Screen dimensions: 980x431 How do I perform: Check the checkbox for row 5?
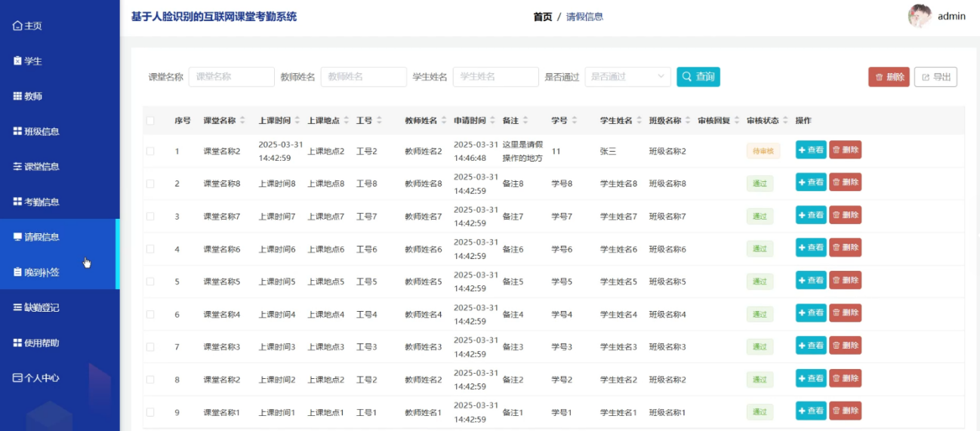coord(150,282)
